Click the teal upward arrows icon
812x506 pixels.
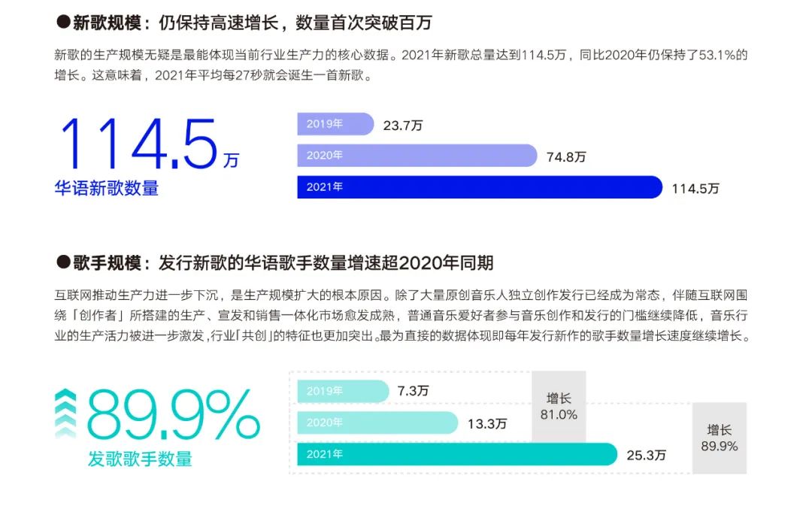tap(66, 414)
